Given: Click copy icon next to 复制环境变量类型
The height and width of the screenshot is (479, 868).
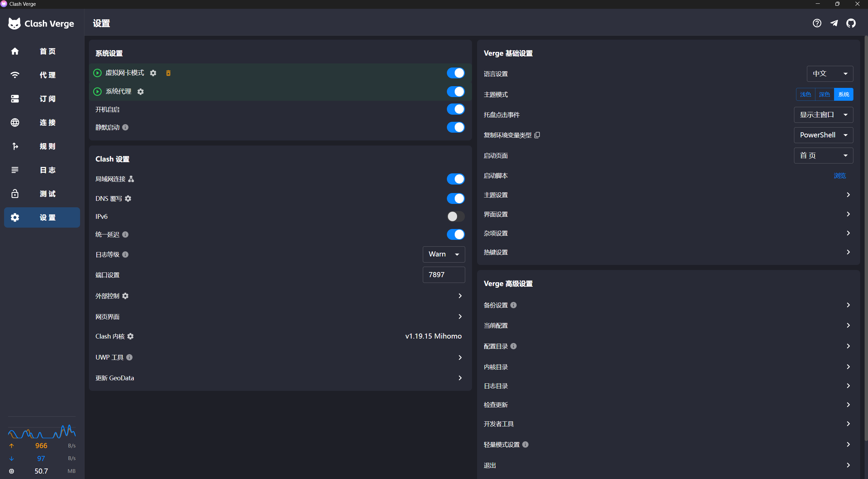Looking at the screenshot, I should click(x=537, y=135).
